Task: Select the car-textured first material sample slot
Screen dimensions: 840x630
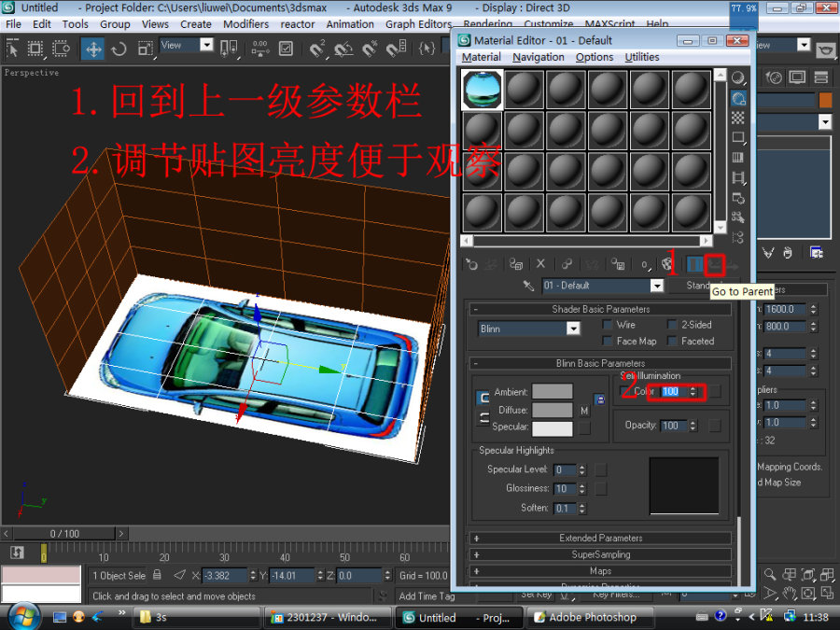Action: tap(483, 90)
